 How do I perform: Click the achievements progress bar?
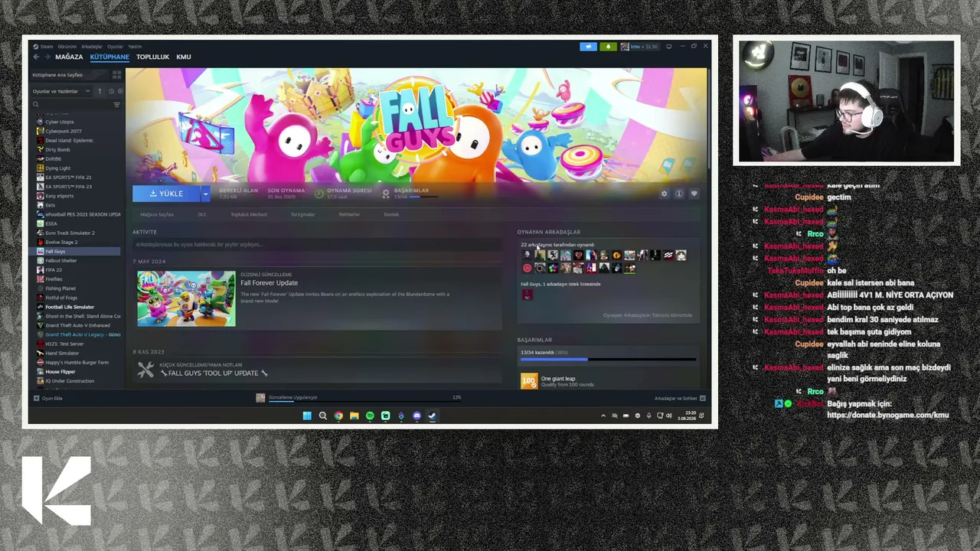608,359
